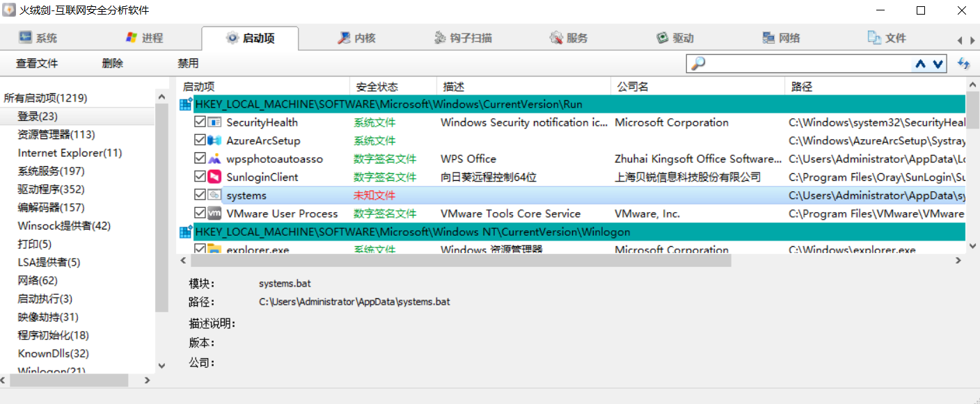Switch to the 进程 tab
Image resolution: width=980 pixels, height=404 pixels.
click(x=144, y=38)
